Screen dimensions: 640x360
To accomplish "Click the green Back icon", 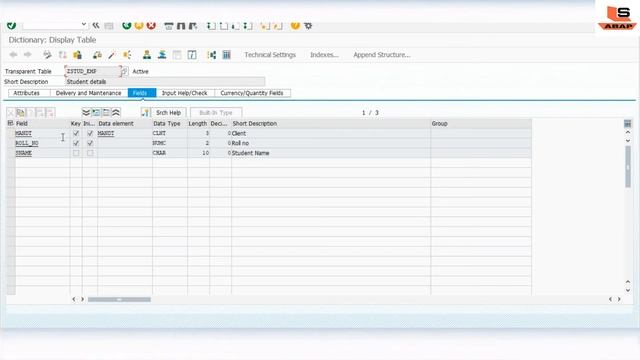I will click(x=127, y=25).
